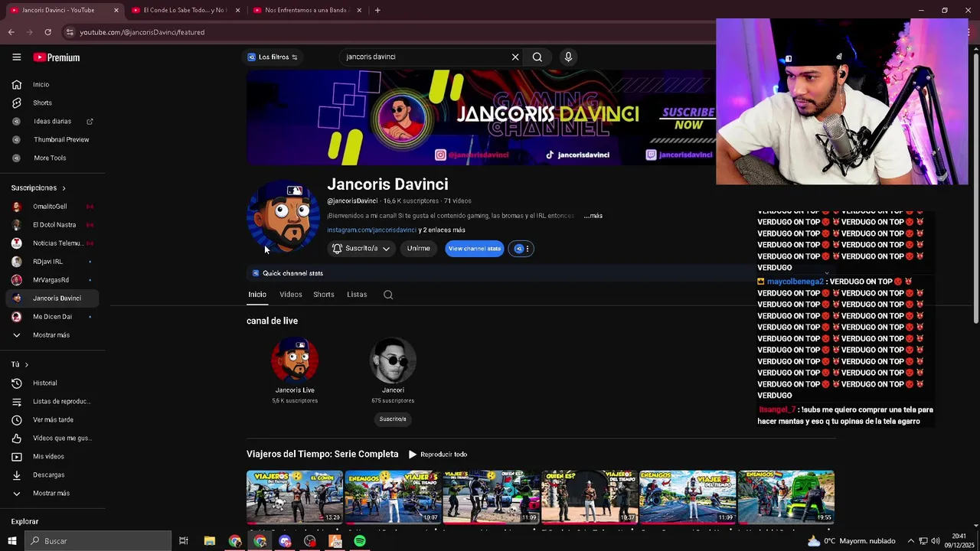Open Windows Start menu
This screenshot has width=980, height=551.
point(12,541)
